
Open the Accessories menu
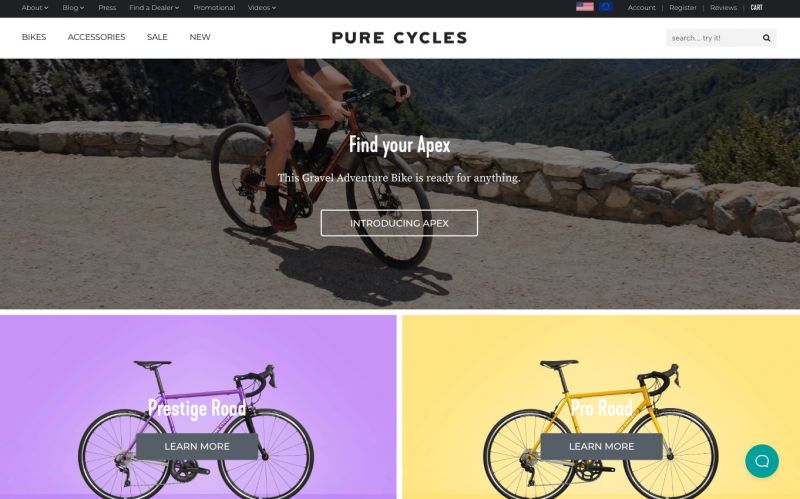click(x=96, y=37)
